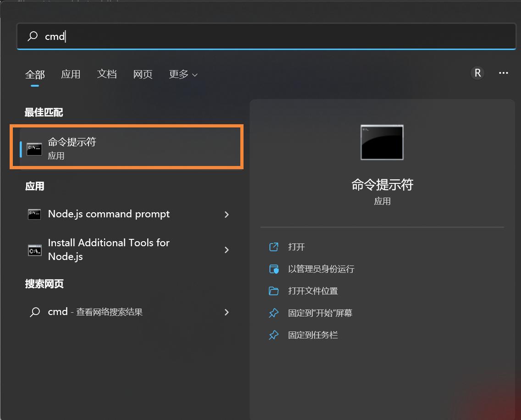The height and width of the screenshot is (420, 521).
Task: Launch Node.js command prompt
Action: click(x=109, y=214)
